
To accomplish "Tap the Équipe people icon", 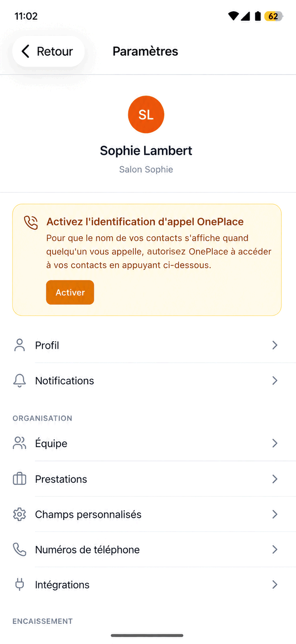I will coord(20,443).
